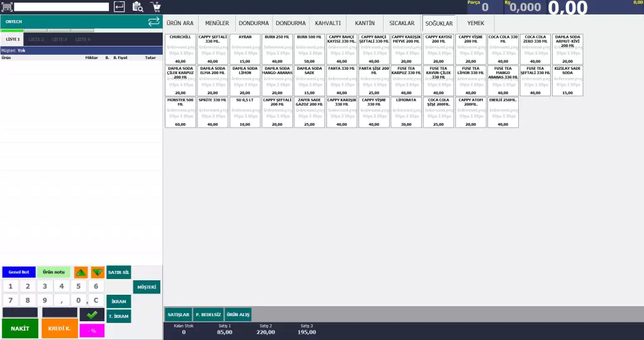Image resolution: width=644 pixels, height=340 pixels.
Task: Confirm with the green checkmark button
Action: click(x=92, y=315)
